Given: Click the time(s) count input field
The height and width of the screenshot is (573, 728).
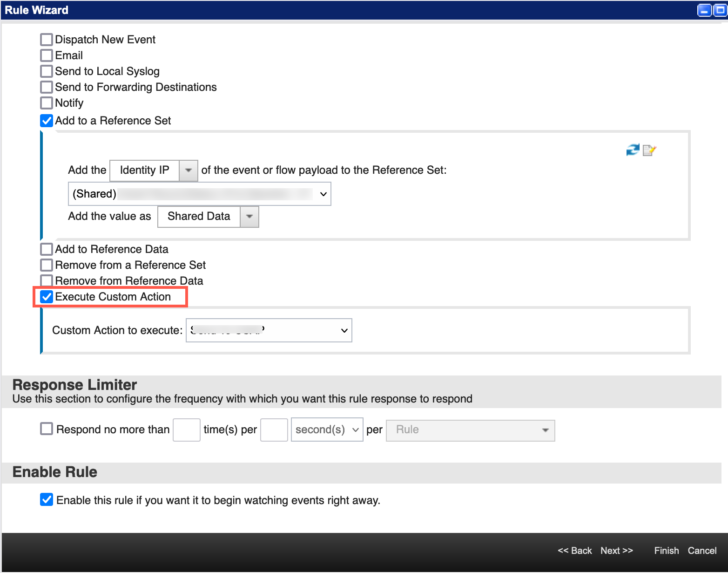Looking at the screenshot, I should tap(186, 430).
